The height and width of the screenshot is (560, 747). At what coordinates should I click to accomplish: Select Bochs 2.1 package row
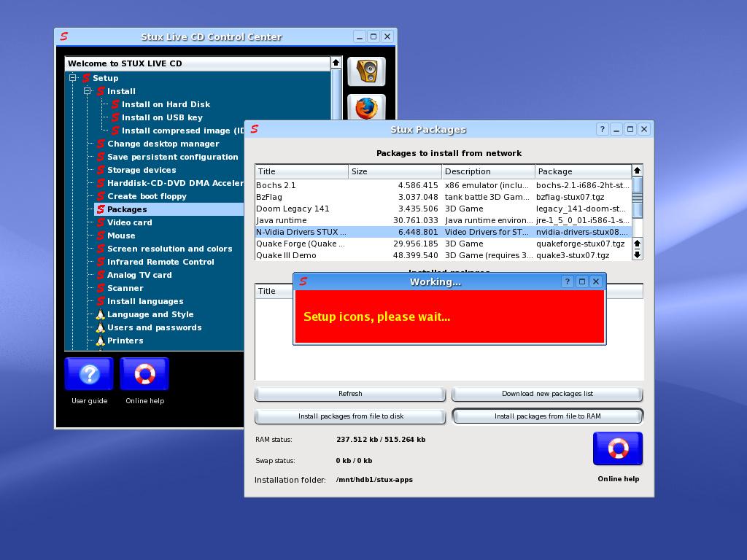[x=443, y=185]
